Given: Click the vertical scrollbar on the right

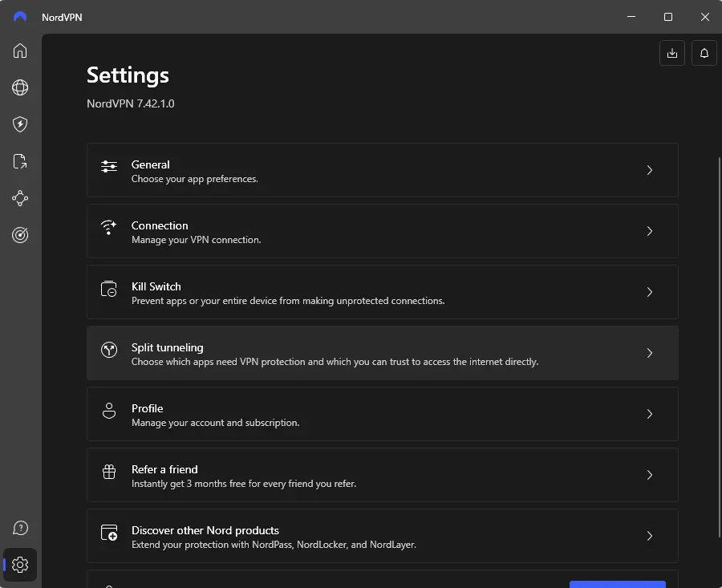Looking at the screenshot, I should (720, 347).
